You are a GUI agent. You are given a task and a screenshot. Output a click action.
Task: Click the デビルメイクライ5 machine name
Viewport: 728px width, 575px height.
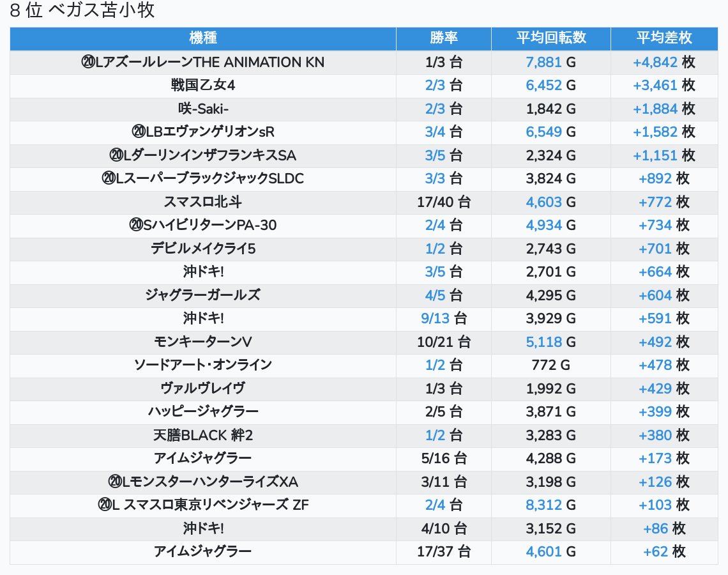(203, 249)
